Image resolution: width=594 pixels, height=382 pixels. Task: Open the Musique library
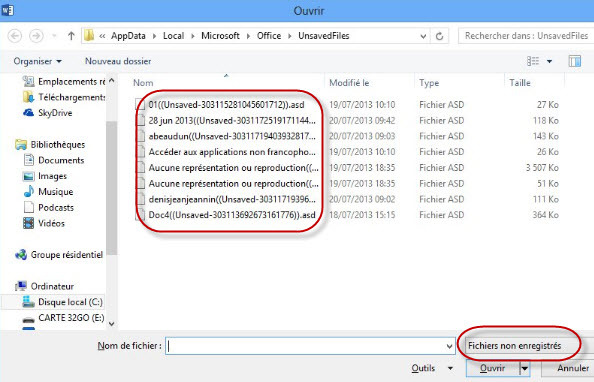click(x=48, y=192)
